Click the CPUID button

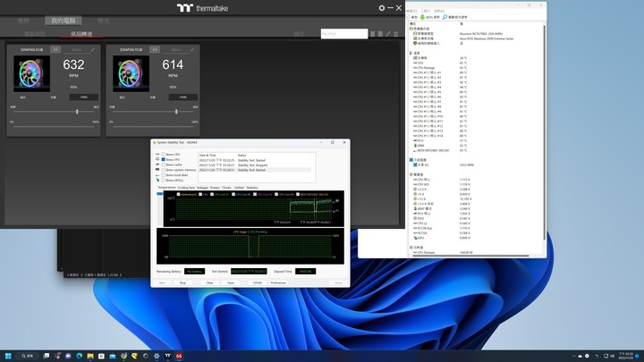257,282
